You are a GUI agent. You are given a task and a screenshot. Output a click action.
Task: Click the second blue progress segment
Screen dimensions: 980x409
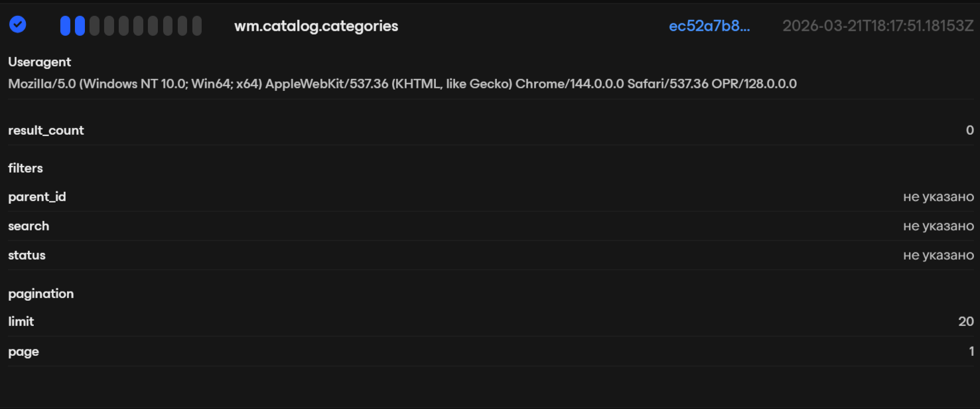80,26
